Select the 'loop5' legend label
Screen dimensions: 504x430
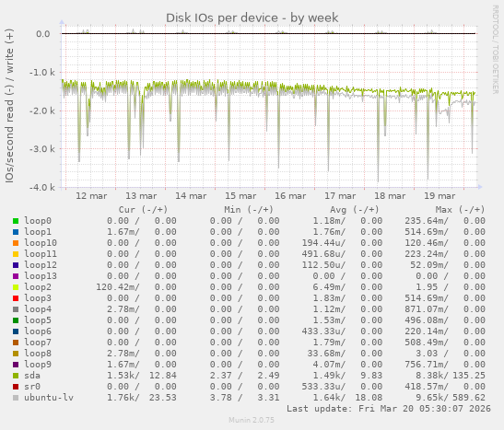pos(38,320)
